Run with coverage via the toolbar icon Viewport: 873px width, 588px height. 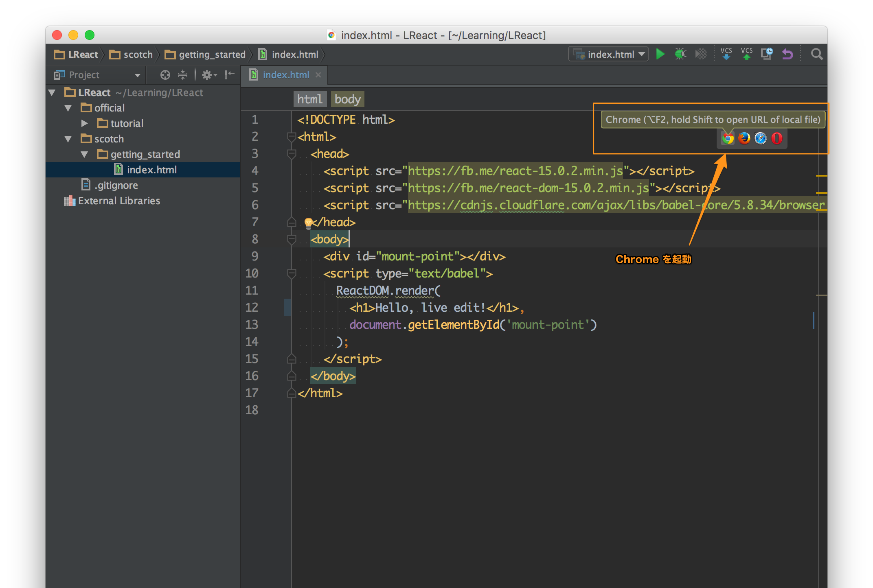pyautogui.click(x=701, y=54)
